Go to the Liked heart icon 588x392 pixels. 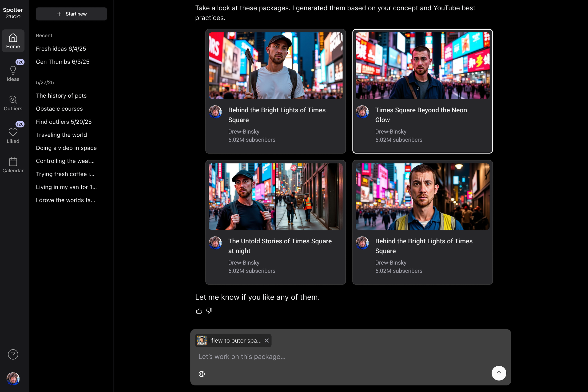pyautogui.click(x=13, y=135)
